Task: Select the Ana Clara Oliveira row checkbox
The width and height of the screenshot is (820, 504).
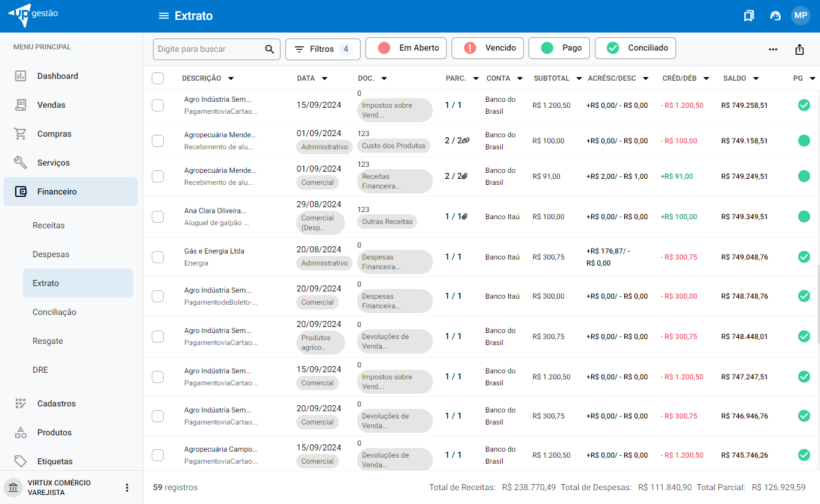Action: click(x=158, y=217)
